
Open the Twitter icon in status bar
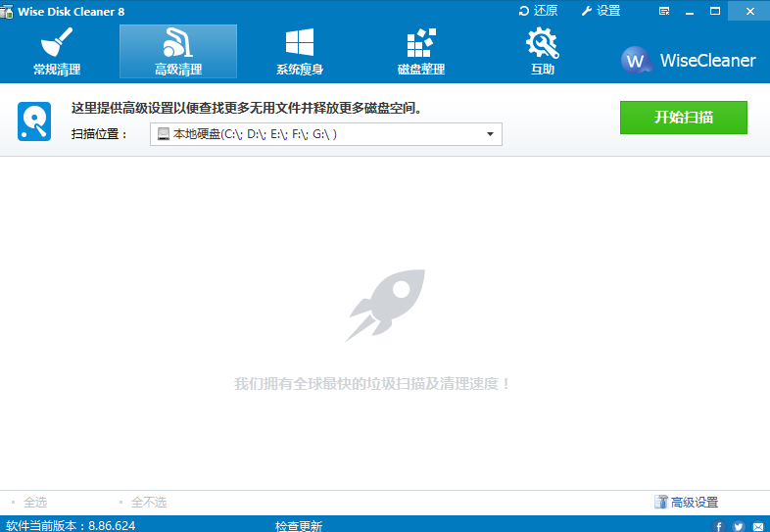tap(738, 526)
